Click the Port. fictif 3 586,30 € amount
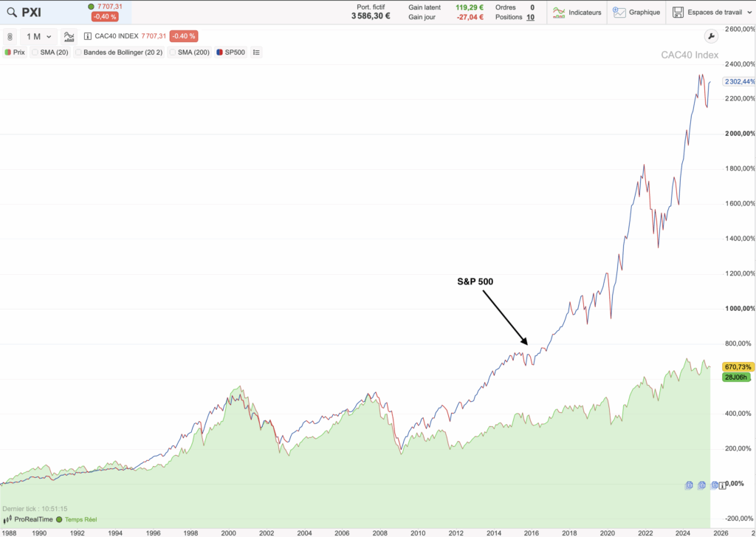The height and width of the screenshot is (537, 756). click(371, 16)
